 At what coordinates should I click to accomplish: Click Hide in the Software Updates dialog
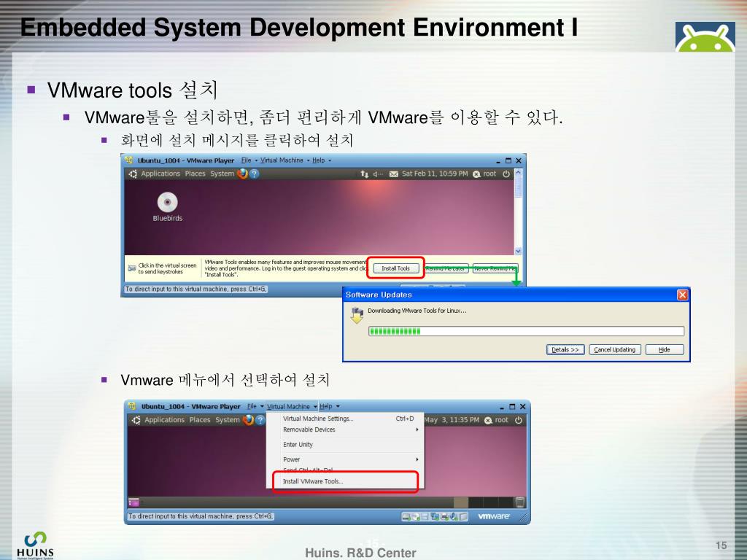pyautogui.click(x=665, y=349)
